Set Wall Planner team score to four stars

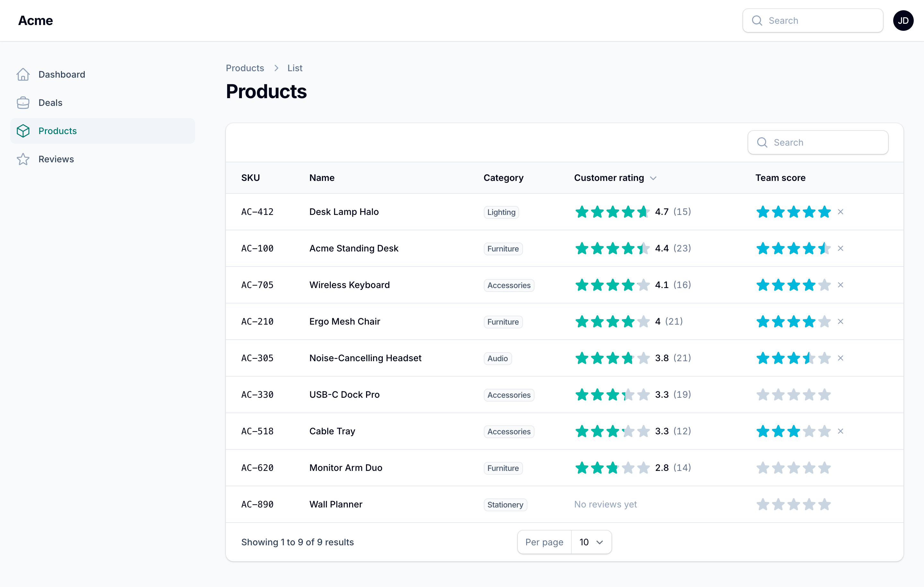pyautogui.click(x=809, y=504)
